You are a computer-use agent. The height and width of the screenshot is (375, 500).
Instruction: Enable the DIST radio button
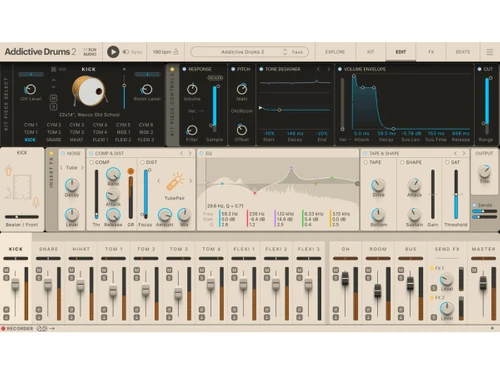click(x=142, y=162)
